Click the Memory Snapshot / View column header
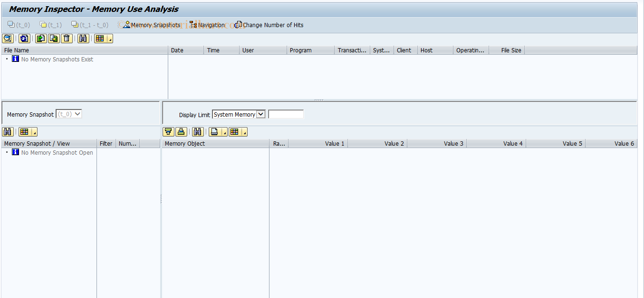Image resolution: width=644 pixels, height=298 pixels. coord(49,143)
